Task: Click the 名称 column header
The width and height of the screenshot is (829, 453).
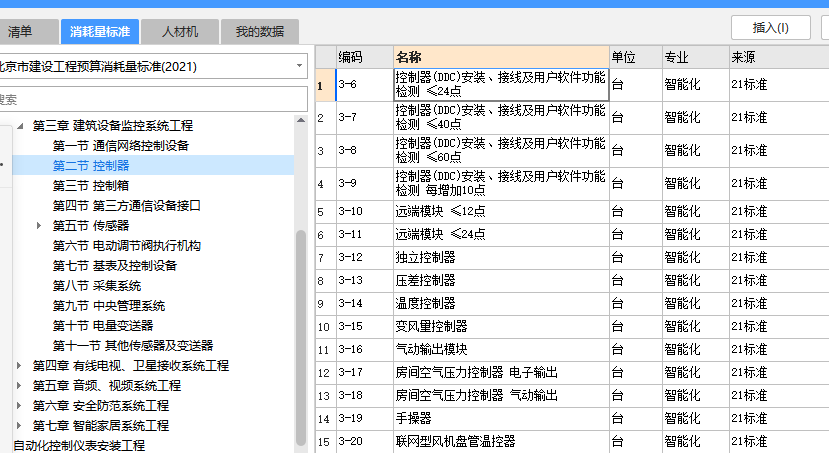Action: (x=501, y=57)
